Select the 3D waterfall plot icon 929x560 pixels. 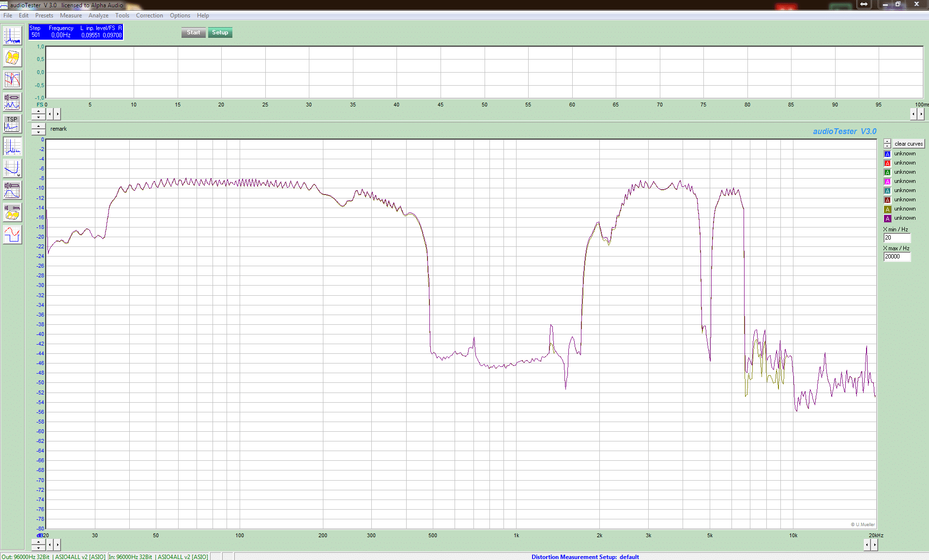12,58
